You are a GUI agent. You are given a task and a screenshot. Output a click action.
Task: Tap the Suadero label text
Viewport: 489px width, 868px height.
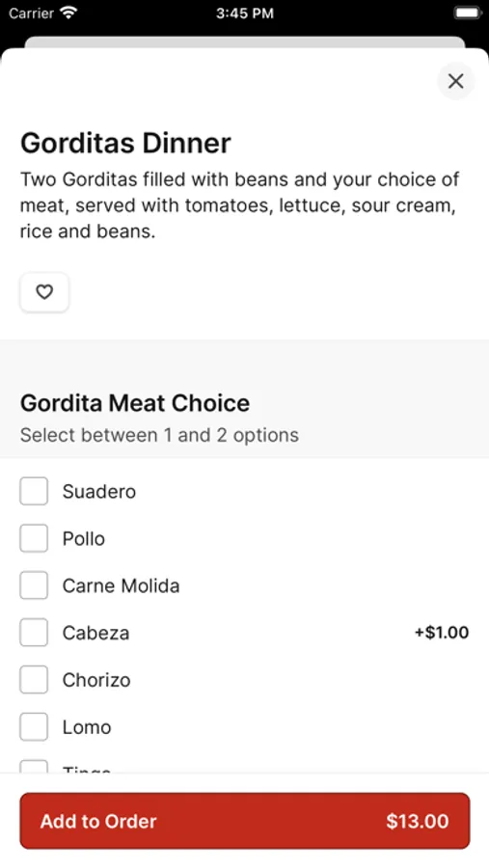pos(99,492)
